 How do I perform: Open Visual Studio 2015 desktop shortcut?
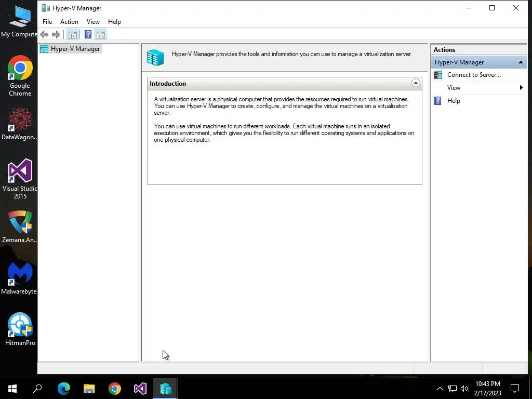(x=20, y=179)
